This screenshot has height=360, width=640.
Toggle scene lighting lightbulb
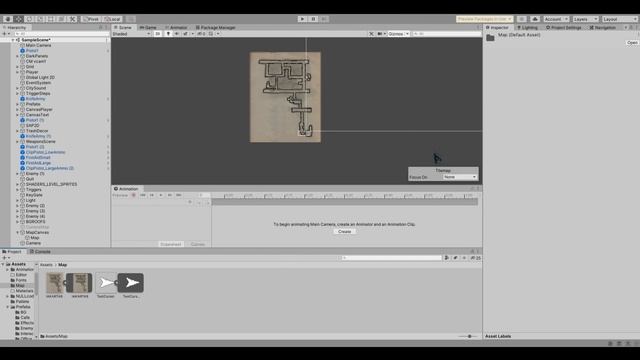(168, 34)
